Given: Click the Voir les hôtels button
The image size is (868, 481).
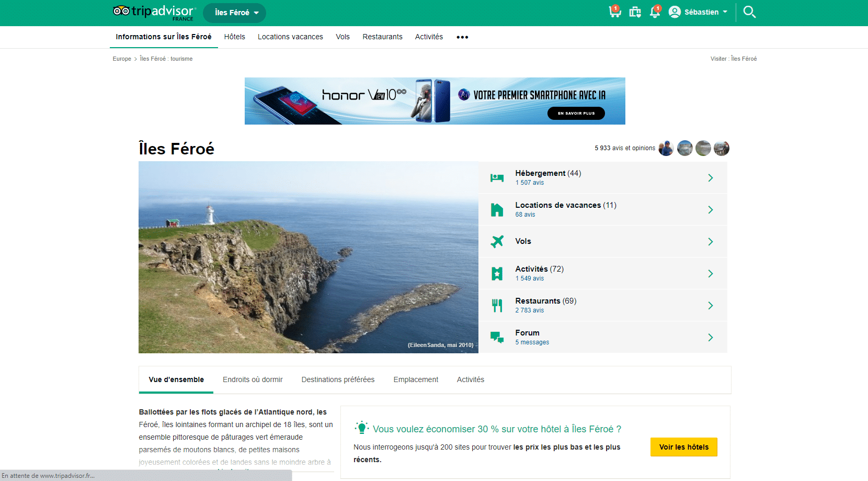Looking at the screenshot, I should 683,447.
